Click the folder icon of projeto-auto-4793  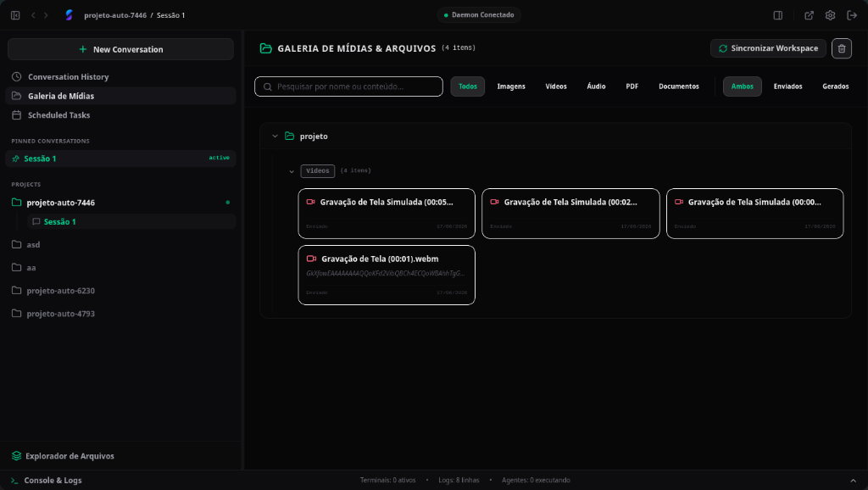[17, 314]
